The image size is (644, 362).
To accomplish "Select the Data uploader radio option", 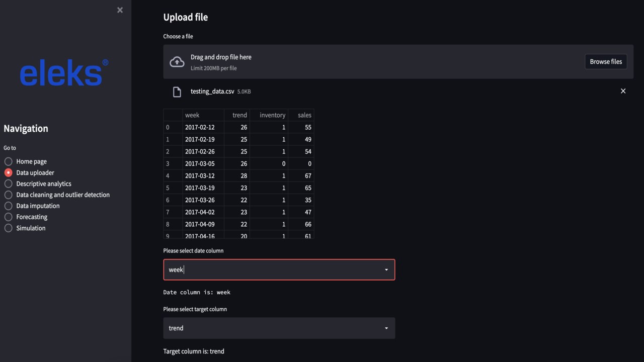I will point(9,172).
